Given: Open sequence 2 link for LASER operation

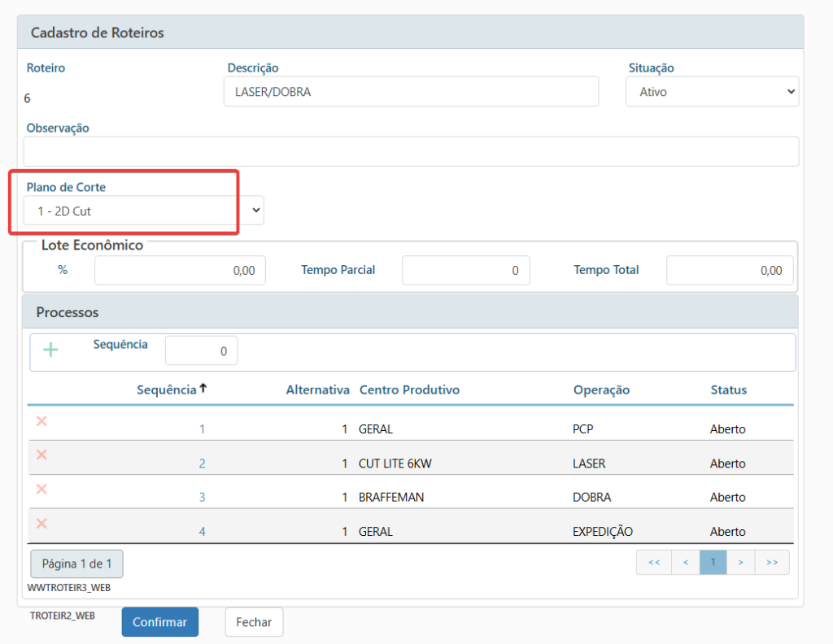Looking at the screenshot, I should [202, 463].
